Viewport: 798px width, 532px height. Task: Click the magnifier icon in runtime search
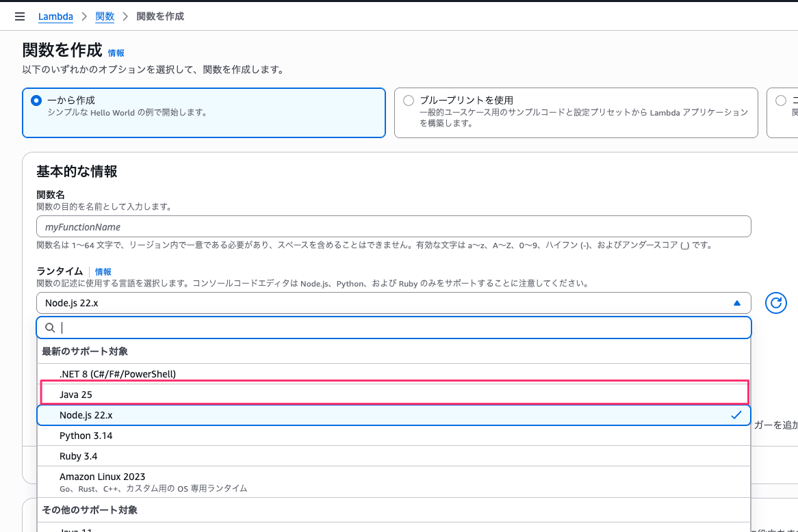(x=50, y=328)
